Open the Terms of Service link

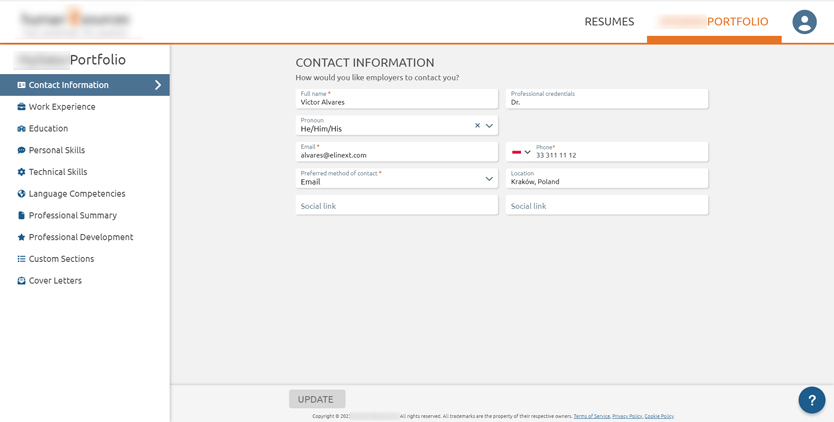[x=591, y=416]
